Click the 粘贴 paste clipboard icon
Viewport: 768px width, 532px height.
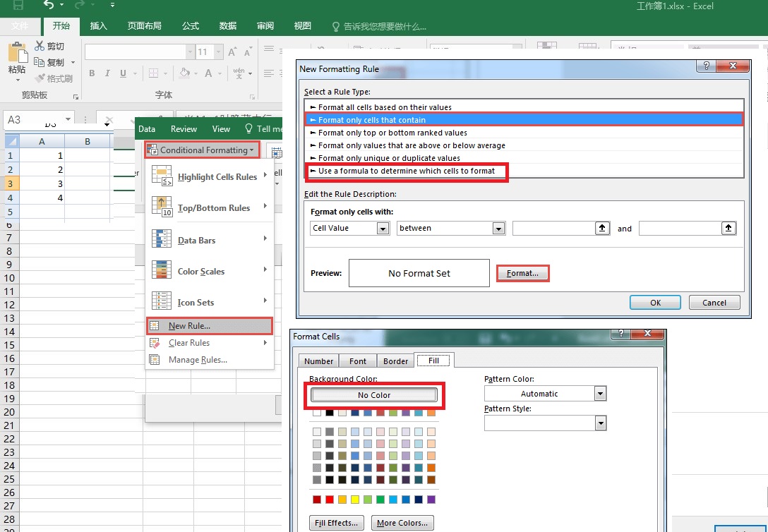[x=17, y=53]
